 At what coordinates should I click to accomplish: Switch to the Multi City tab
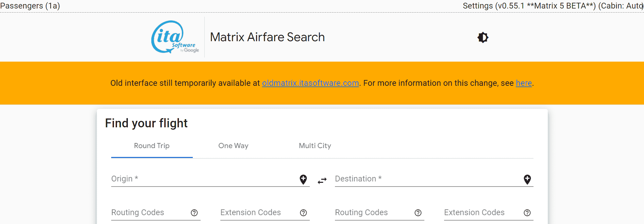(x=315, y=146)
